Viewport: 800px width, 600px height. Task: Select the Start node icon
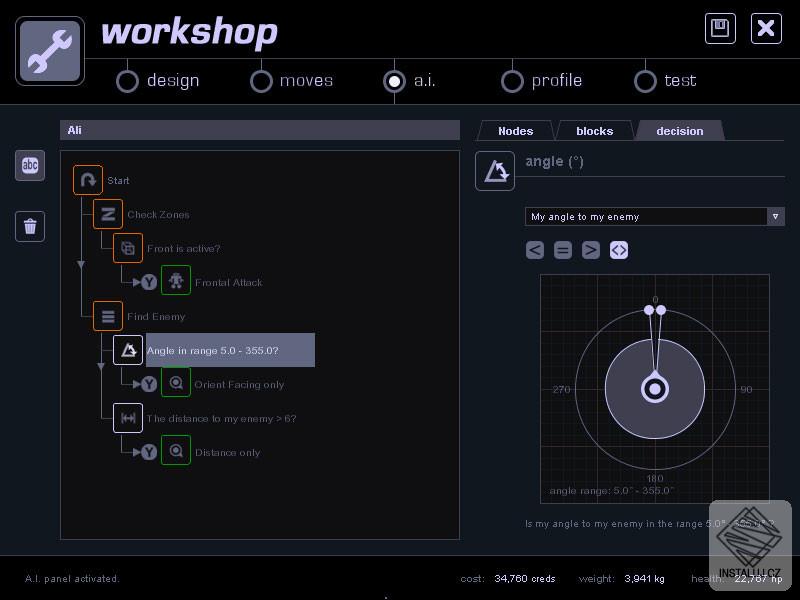pos(88,180)
